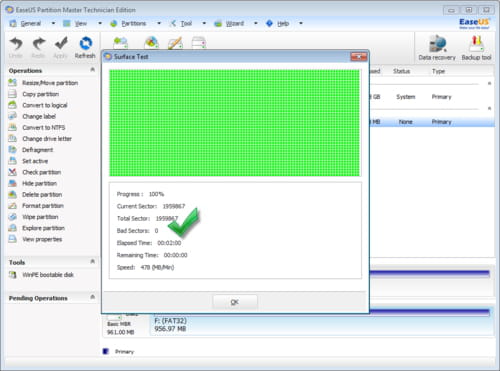This screenshot has height=371, width=500.
Task: Select Format partition in the sidebar
Action: coord(43,206)
